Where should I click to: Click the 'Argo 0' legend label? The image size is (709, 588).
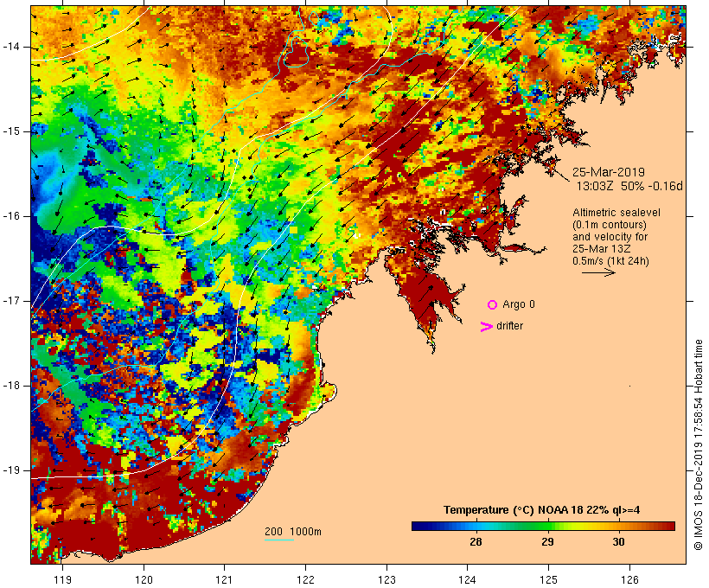coord(519,304)
